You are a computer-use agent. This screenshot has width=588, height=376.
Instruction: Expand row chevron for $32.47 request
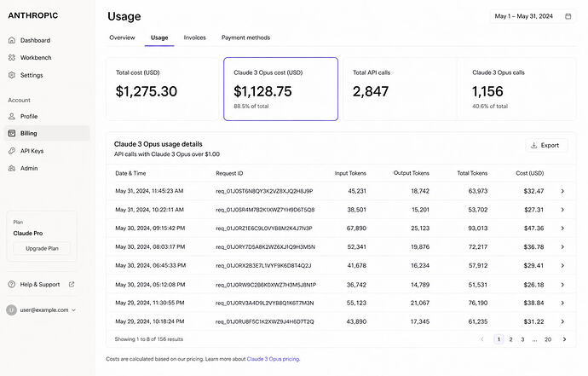[x=562, y=191]
